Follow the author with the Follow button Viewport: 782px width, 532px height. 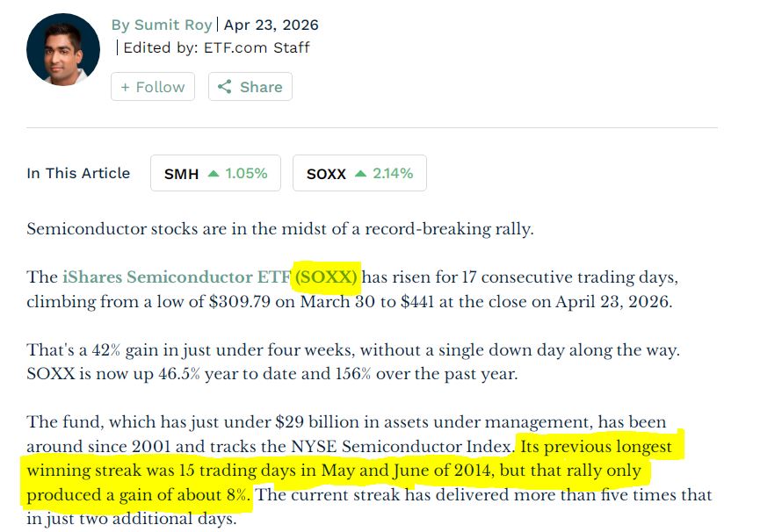tap(153, 87)
